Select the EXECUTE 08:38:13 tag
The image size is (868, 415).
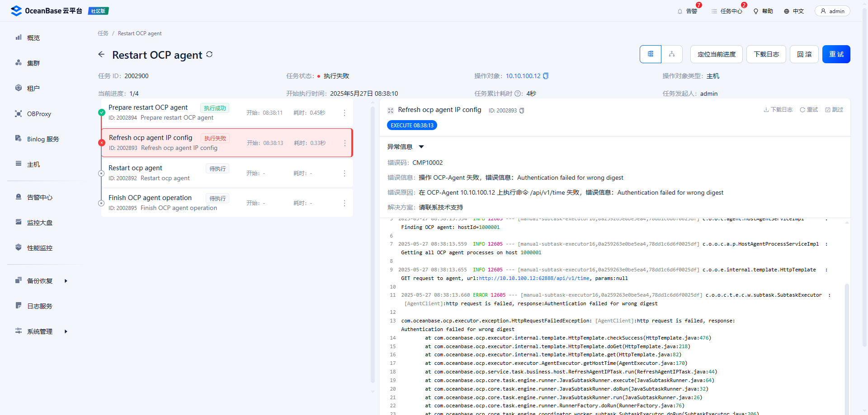(x=412, y=126)
